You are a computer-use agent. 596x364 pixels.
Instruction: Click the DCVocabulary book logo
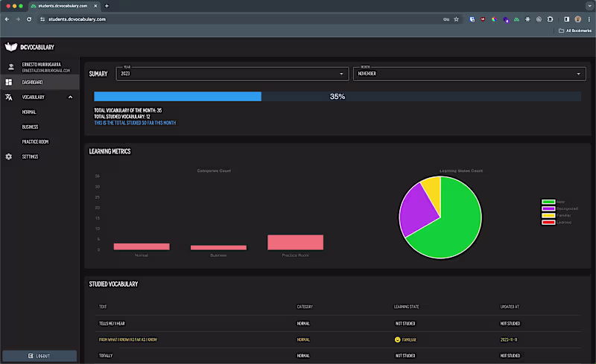(10, 47)
